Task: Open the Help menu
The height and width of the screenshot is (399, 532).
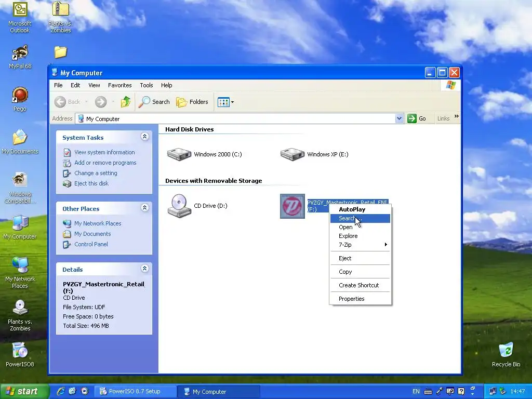Action: coord(166,85)
